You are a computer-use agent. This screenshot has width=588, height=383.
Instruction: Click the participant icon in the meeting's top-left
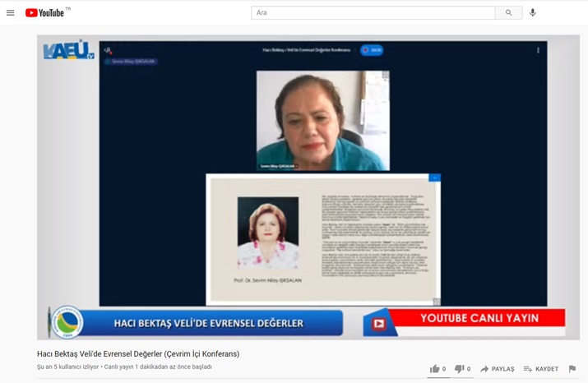(109, 50)
